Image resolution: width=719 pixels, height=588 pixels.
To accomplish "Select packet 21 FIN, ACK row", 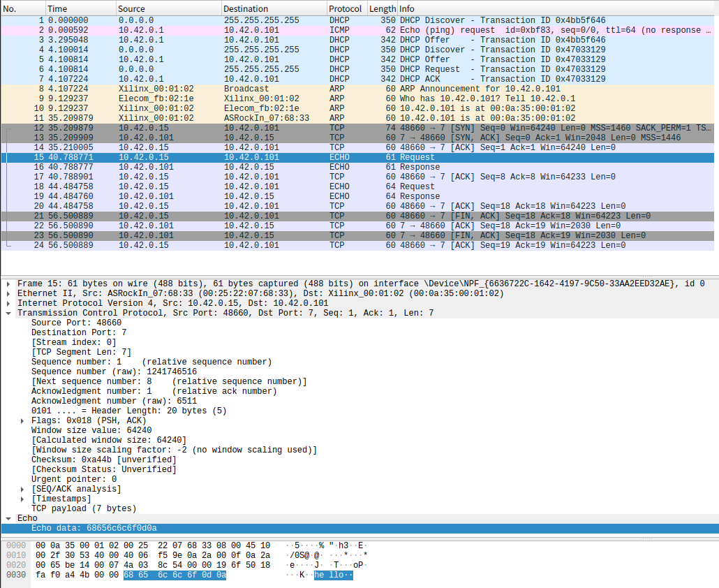I will point(357,216).
